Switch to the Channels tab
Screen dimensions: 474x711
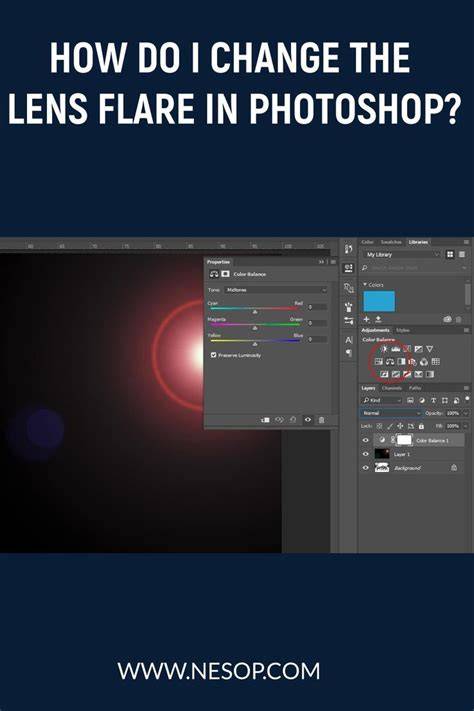click(391, 388)
